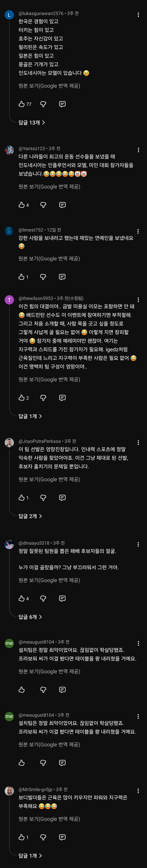
Task: Open more options for @MrSmile-gv5jp's comment
Action: [138, 791]
